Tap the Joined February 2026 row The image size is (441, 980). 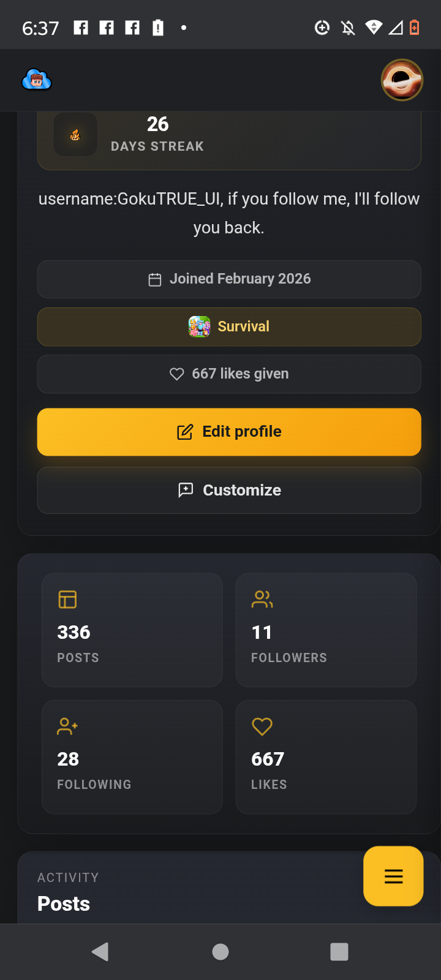pos(229,279)
